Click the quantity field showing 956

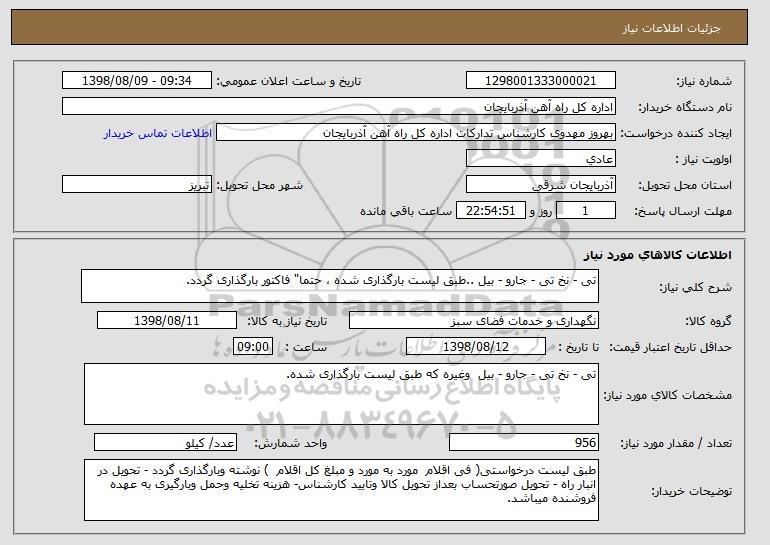tap(524, 442)
